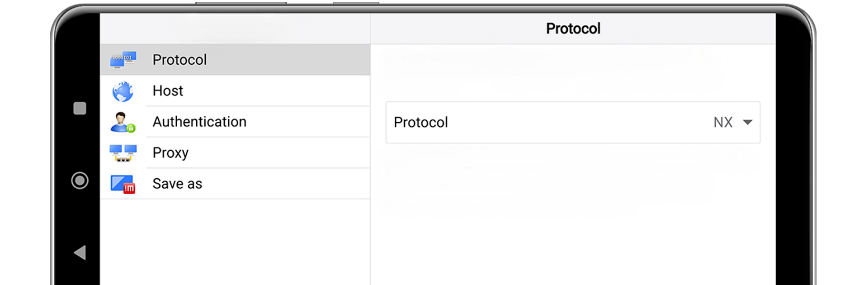Open the Protocol selection combo box

[x=573, y=123]
